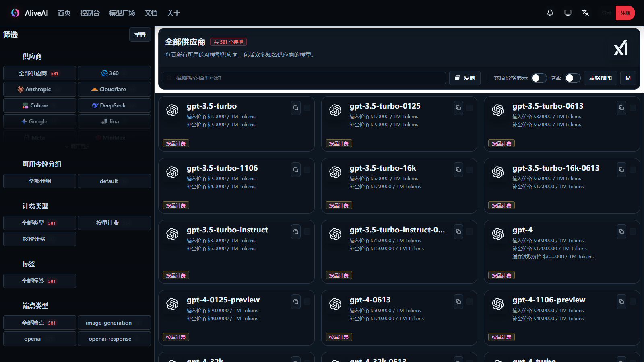Image resolution: width=644 pixels, height=362 pixels.
Task: Toggle the 充值价格显示 switch
Action: pyautogui.click(x=539, y=78)
